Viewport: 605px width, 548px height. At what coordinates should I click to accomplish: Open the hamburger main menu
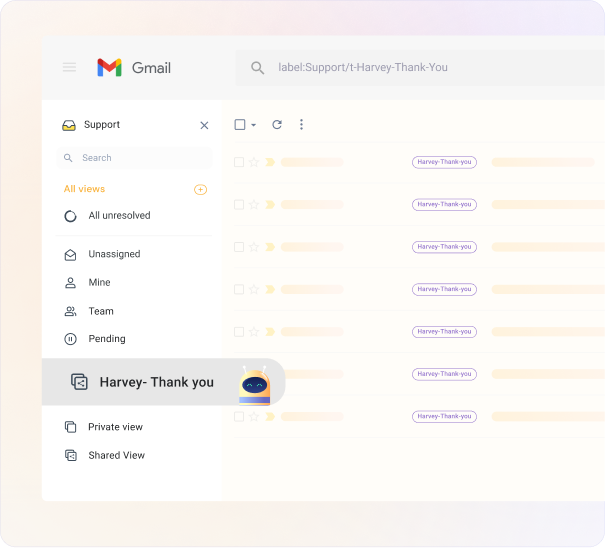click(69, 67)
